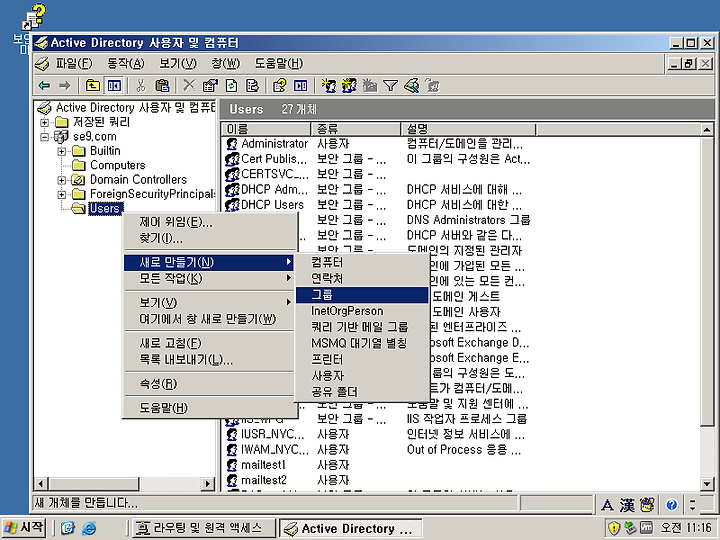Click list vertical scrollbar down arrow
The width and height of the screenshot is (720, 540).
point(707,483)
